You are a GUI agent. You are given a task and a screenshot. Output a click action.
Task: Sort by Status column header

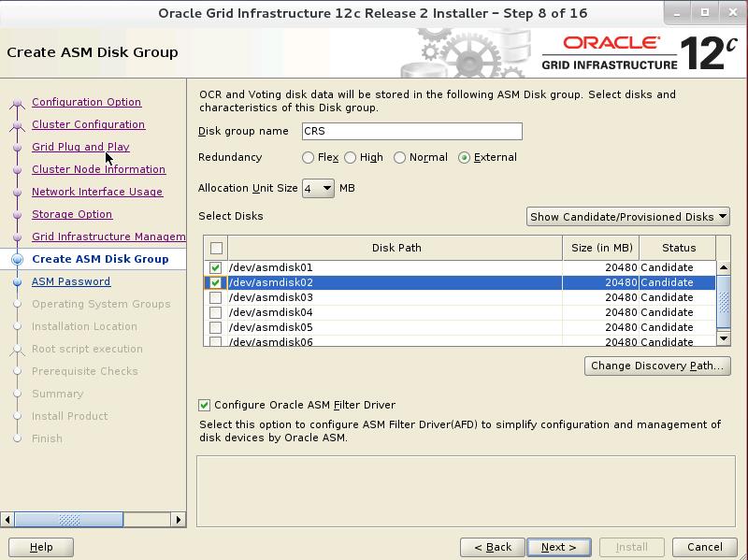(679, 248)
